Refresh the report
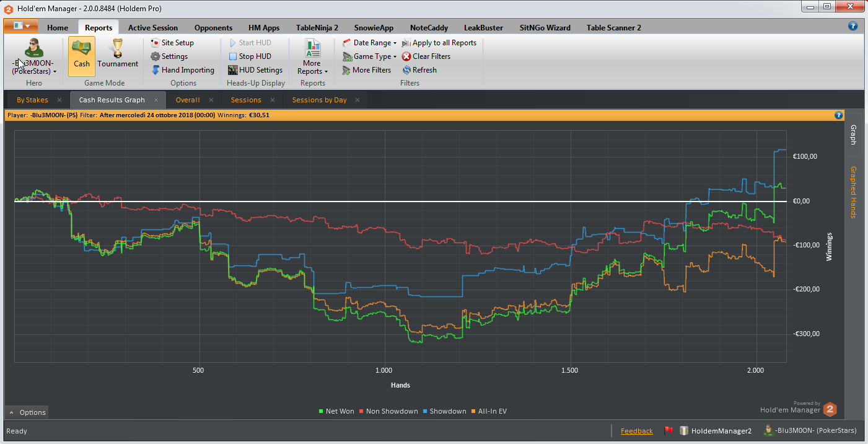This screenshot has height=444, width=868. [x=419, y=70]
